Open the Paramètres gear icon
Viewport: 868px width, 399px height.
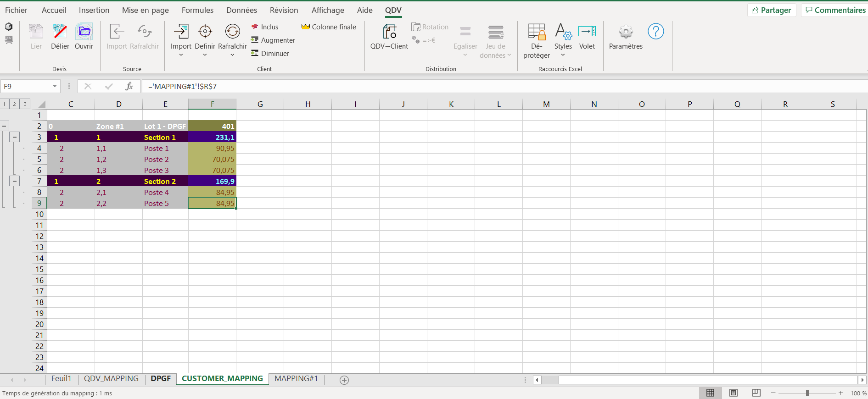[626, 32]
